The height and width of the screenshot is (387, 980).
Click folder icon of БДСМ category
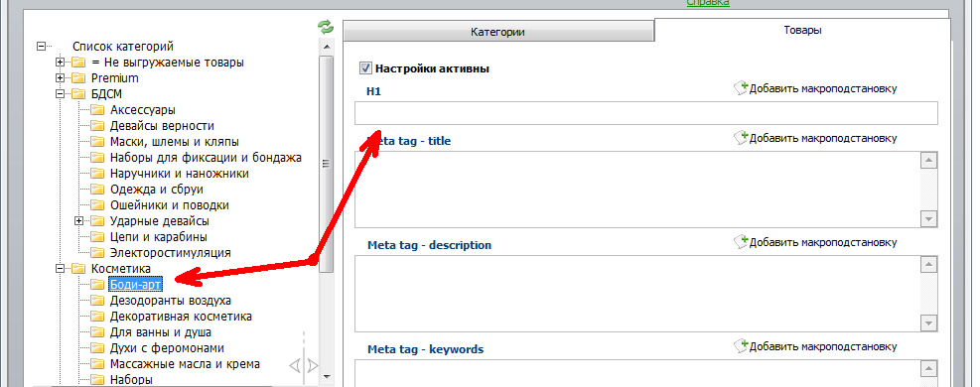click(78, 94)
